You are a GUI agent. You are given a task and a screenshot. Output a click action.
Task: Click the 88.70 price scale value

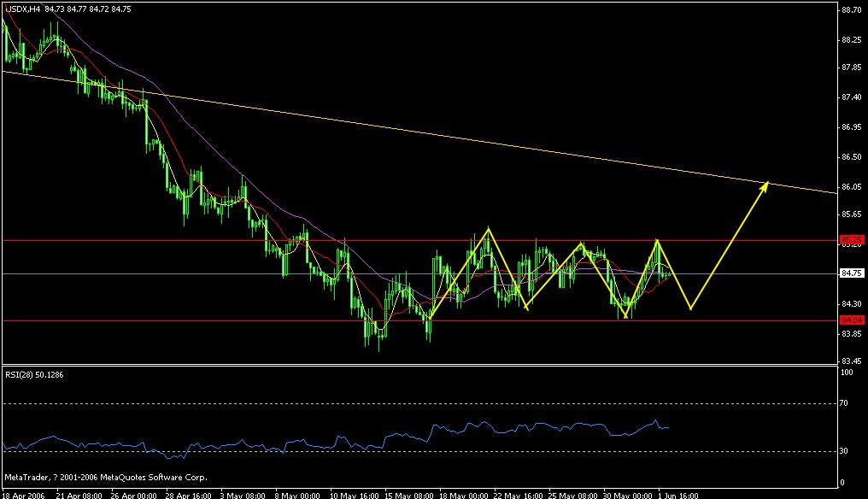point(852,9)
